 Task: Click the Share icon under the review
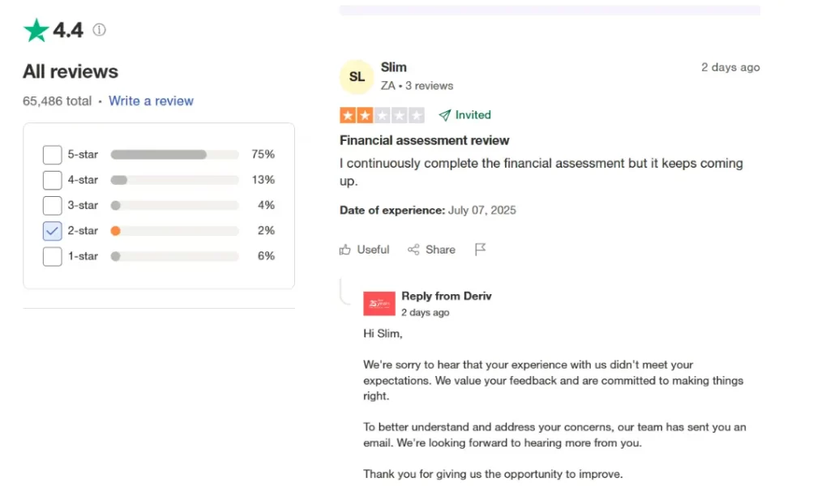click(413, 250)
